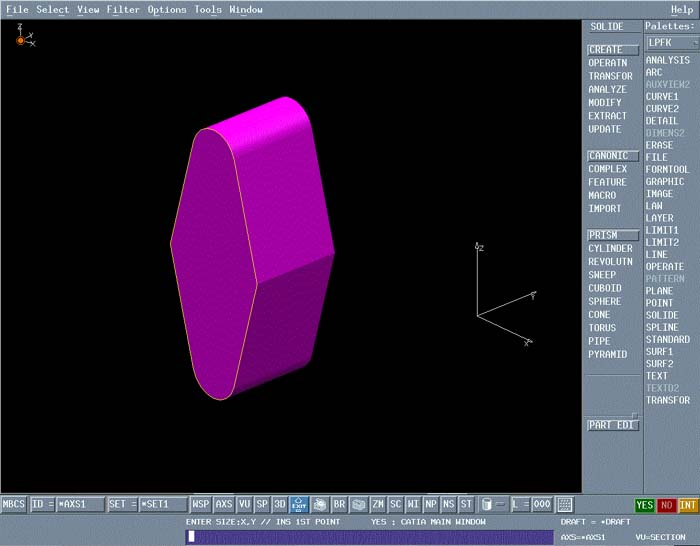This screenshot has height=546, width=700.
Task: Click the WI window button
Action: [x=413, y=504]
